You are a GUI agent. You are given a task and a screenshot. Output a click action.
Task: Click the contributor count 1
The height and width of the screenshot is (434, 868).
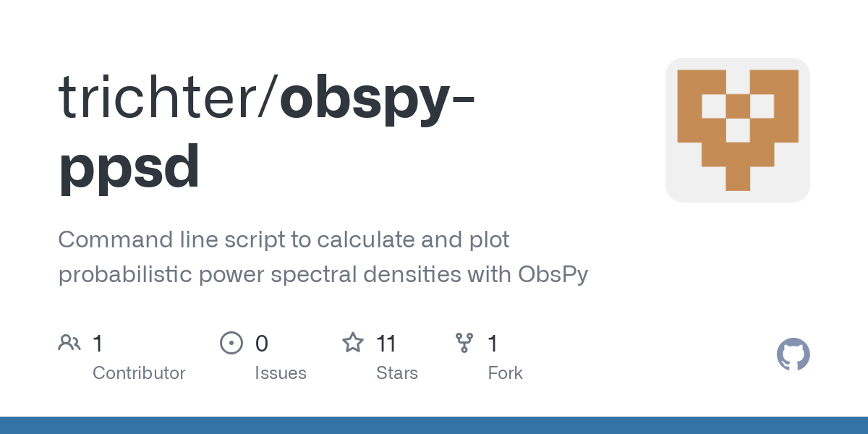[x=98, y=343]
